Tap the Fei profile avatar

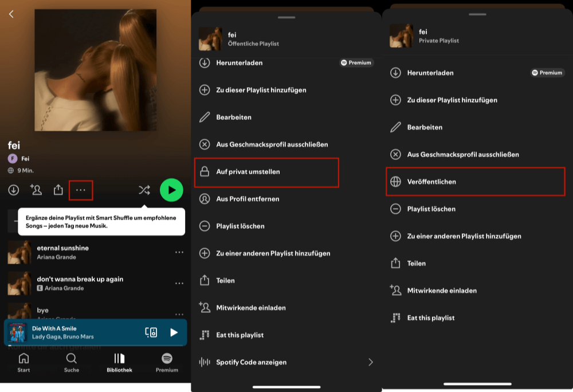point(13,159)
